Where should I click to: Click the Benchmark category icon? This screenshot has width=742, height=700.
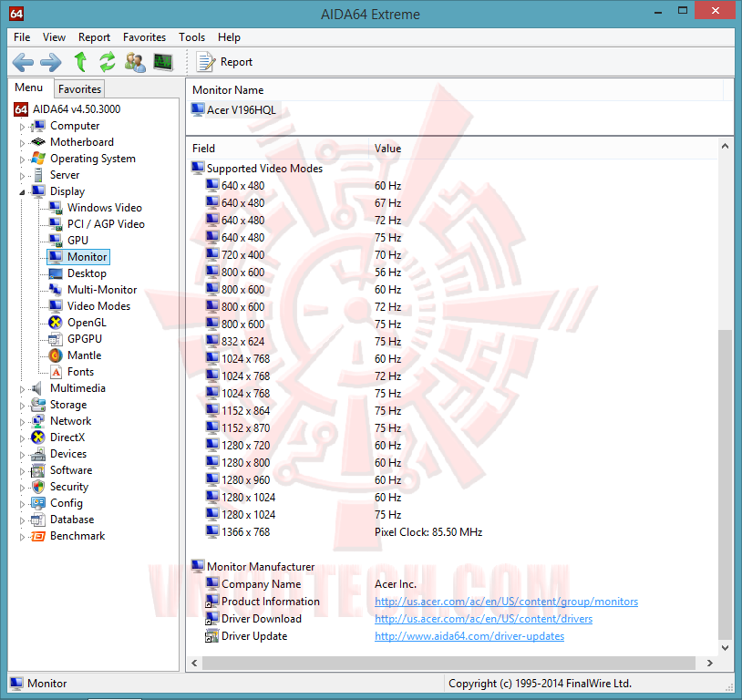pos(38,536)
